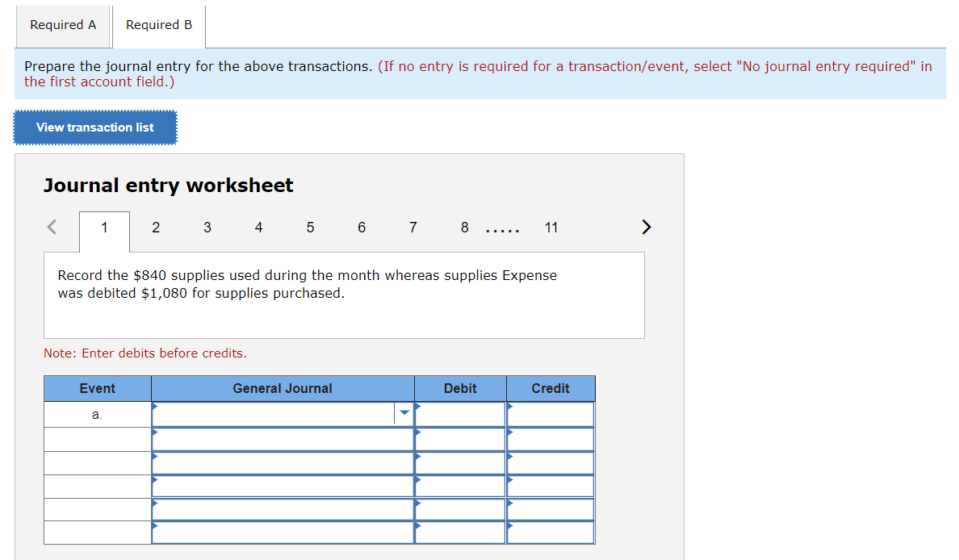Open journal entry 11
The width and height of the screenshot is (959, 560).
pyautogui.click(x=551, y=228)
